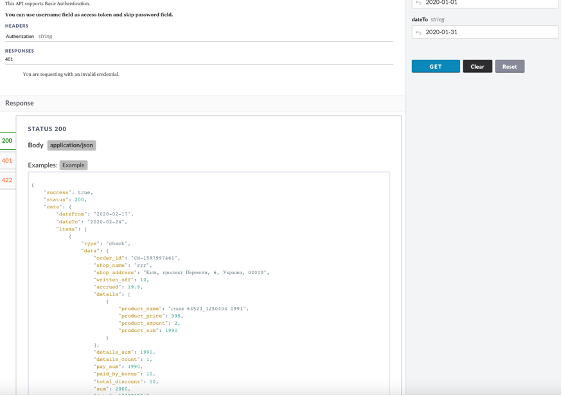Click the Authorization header row
562x396 pixels.
click(x=199, y=36)
